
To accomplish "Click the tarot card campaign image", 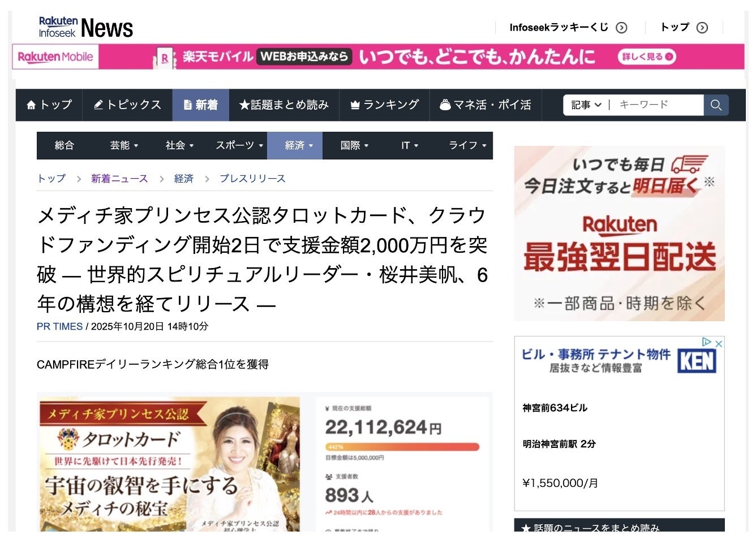I will pyautogui.click(x=170, y=464).
